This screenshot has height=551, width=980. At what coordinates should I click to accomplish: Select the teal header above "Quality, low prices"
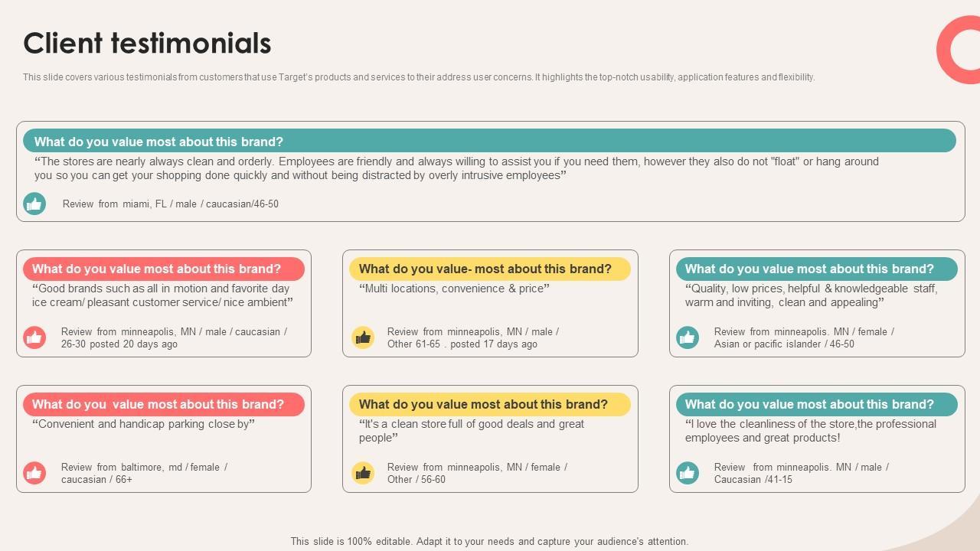pyautogui.click(x=816, y=269)
